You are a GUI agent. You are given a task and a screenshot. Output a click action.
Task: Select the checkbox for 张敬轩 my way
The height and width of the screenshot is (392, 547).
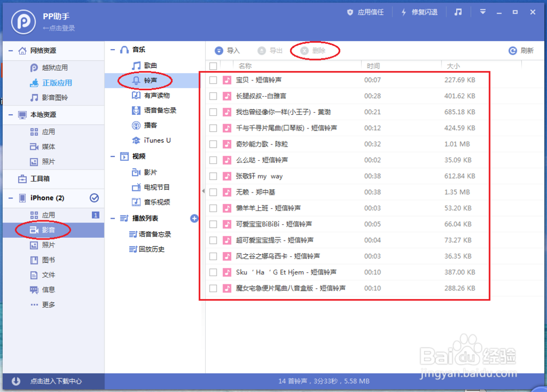[x=213, y=176]
